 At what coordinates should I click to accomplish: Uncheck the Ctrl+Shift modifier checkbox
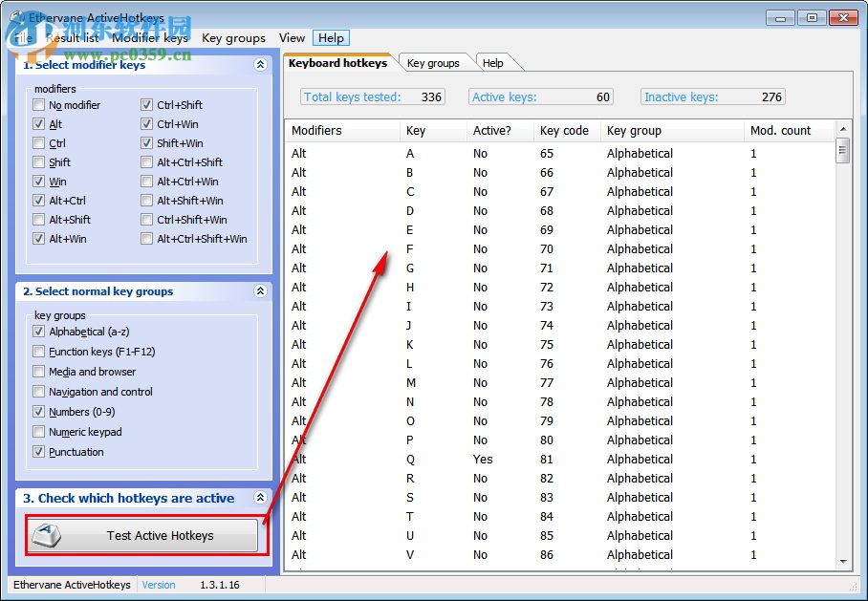(147, 105)
